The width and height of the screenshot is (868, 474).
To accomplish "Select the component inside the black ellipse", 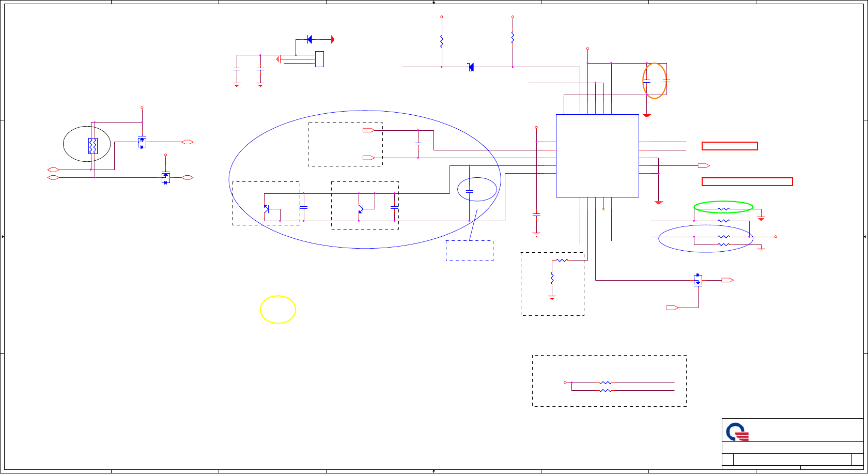I will [93, 146].
